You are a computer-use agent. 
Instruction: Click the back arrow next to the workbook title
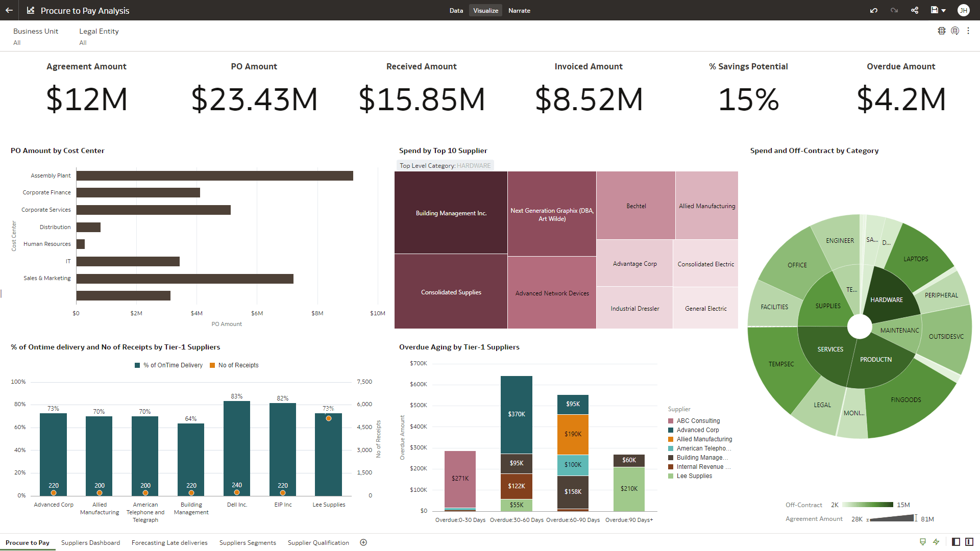[x=9, y=10]
